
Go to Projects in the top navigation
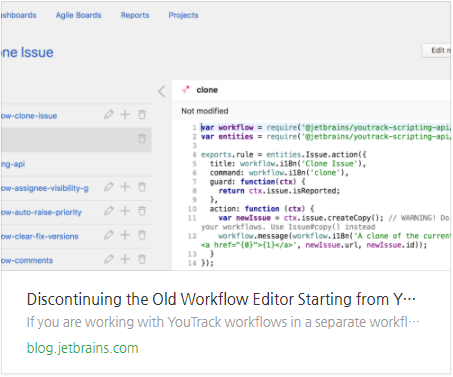tap(183, 15)
